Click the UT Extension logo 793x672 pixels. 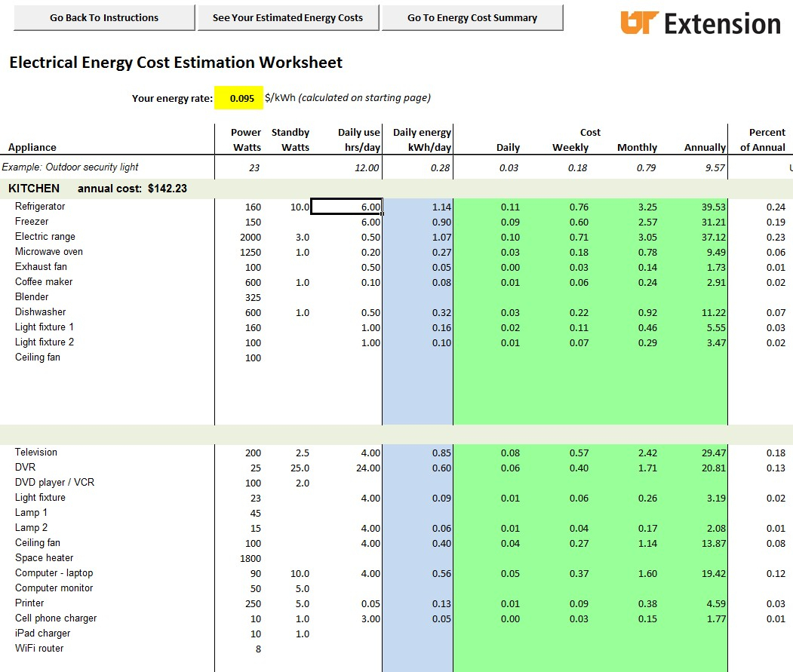pyautogui.click(x=700, y=23)
